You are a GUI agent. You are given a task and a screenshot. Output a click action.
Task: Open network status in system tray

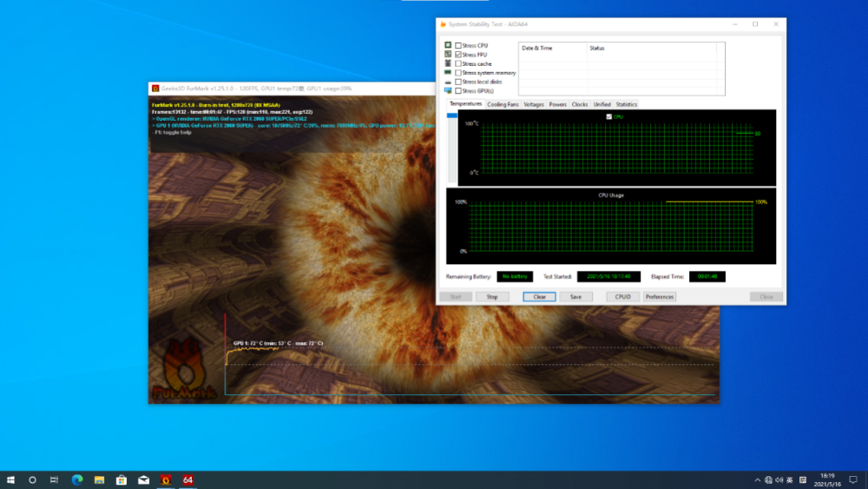coord(768,480)
